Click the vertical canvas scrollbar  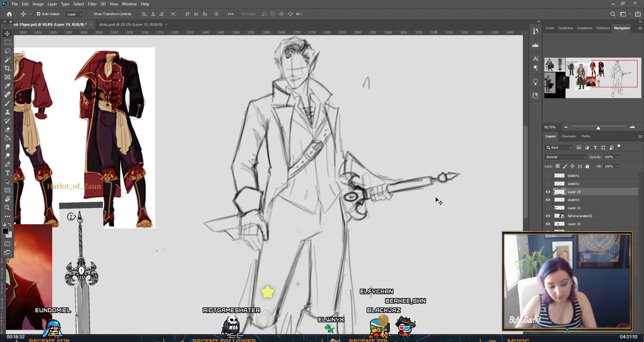tap(526, 172)
